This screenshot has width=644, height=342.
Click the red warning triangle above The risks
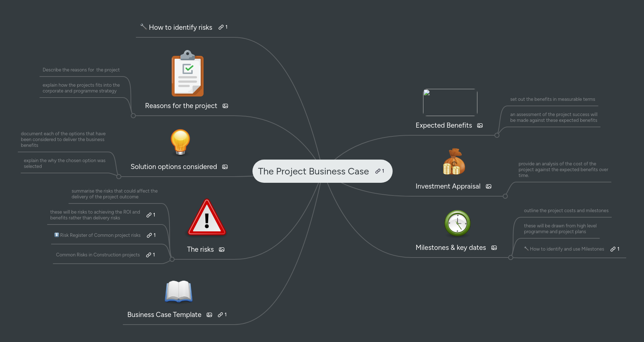206,218
